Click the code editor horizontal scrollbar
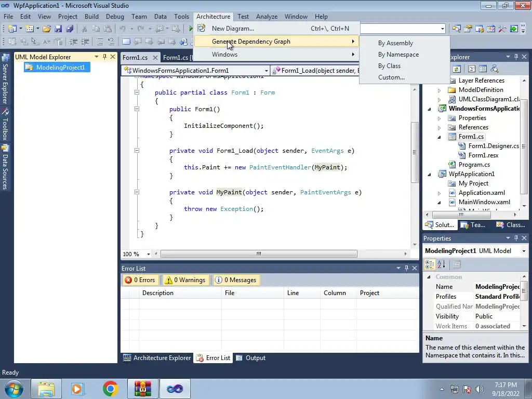This screenshot has width=532, height=399. click(x=259, y=254)
